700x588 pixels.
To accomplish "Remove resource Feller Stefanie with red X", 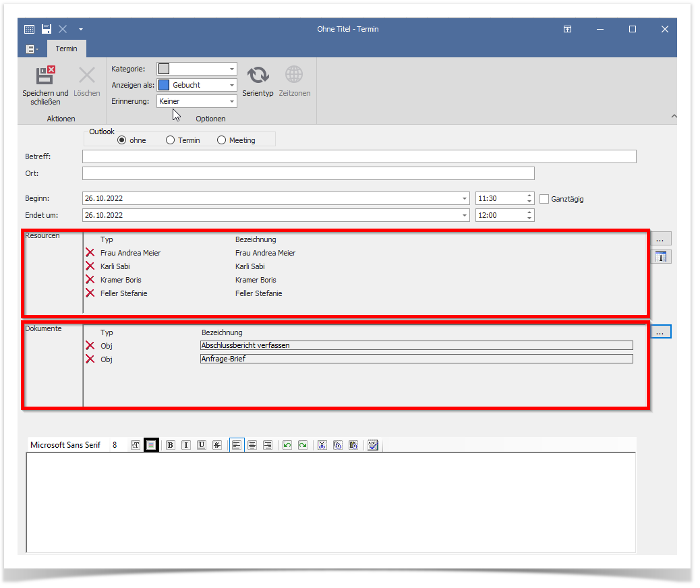I will [x=90, y=293].
